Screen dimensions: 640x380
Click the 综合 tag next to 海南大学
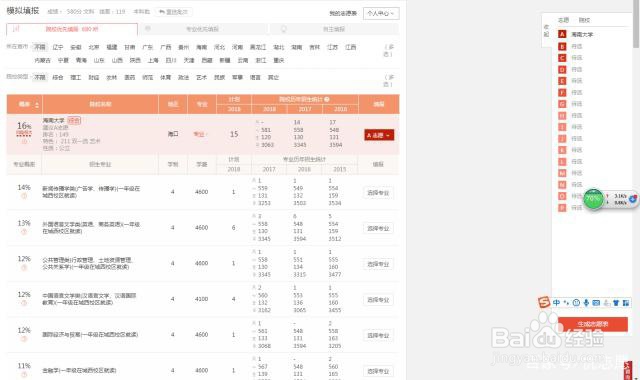pyautogui.click(x=74, y=120)
